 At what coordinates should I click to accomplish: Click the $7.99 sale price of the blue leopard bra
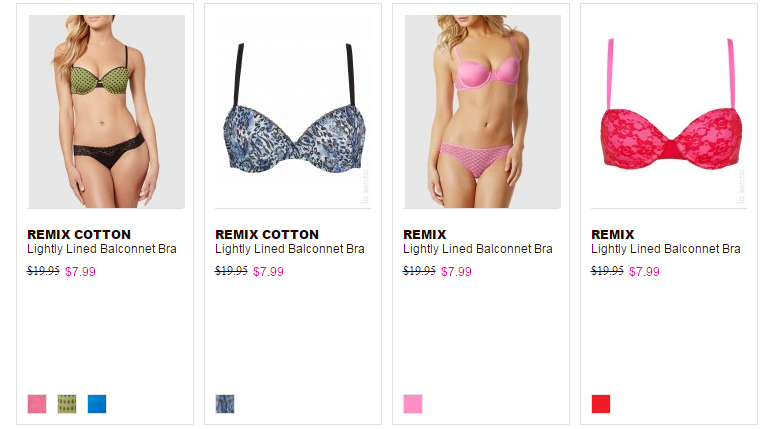(268, 272)
